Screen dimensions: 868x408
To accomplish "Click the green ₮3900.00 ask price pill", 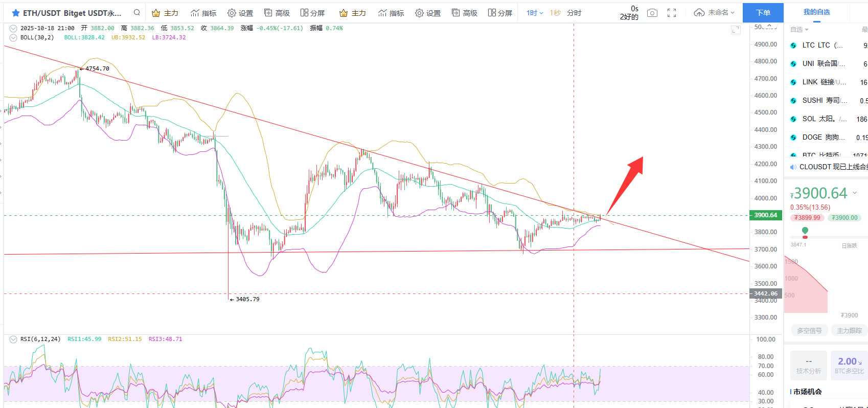I will click(x=844, y=218).
